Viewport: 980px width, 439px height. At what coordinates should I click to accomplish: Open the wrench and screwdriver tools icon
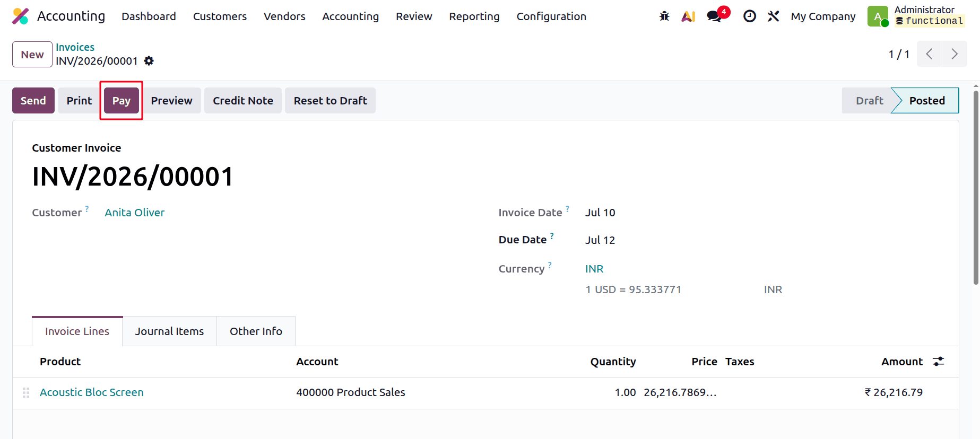click(x=773, y=16)
